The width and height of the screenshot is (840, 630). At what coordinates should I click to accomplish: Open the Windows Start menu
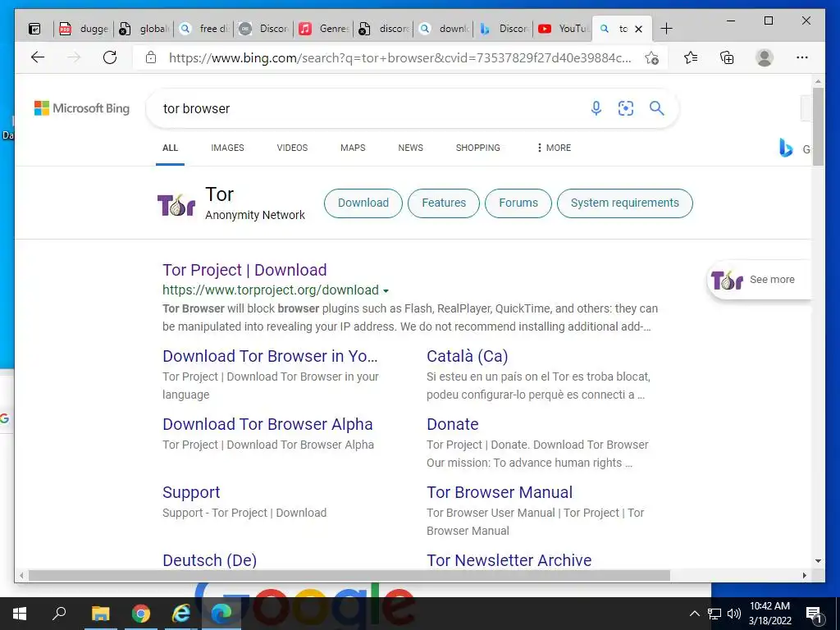coord(20,614)
